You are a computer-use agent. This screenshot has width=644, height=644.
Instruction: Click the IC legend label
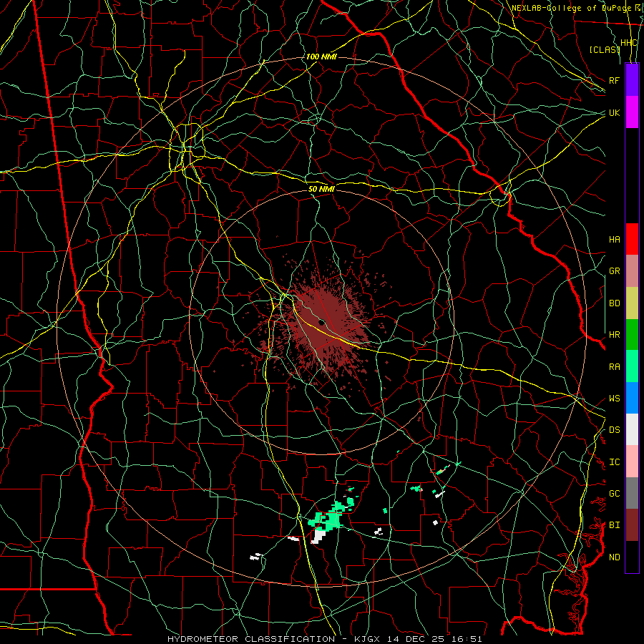(x=614, y=462)
